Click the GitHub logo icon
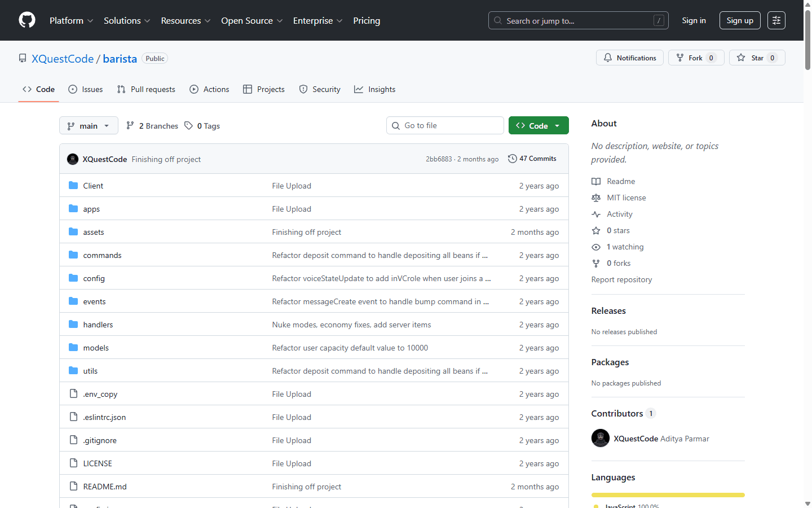The width and height of the screenshot is (812, 508). point(27,20)
